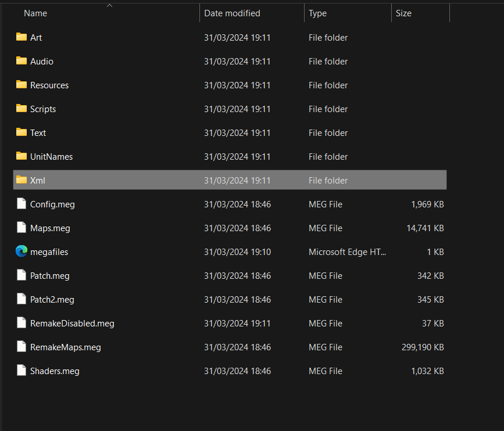Sort by Date modified column
This screenshot has height=431, width=504.
click(232, 13)
